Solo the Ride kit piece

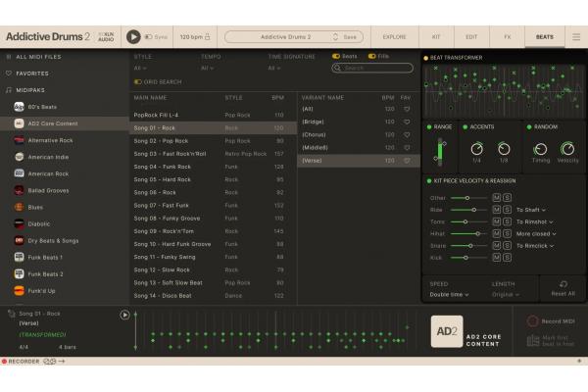click(507, 210)
